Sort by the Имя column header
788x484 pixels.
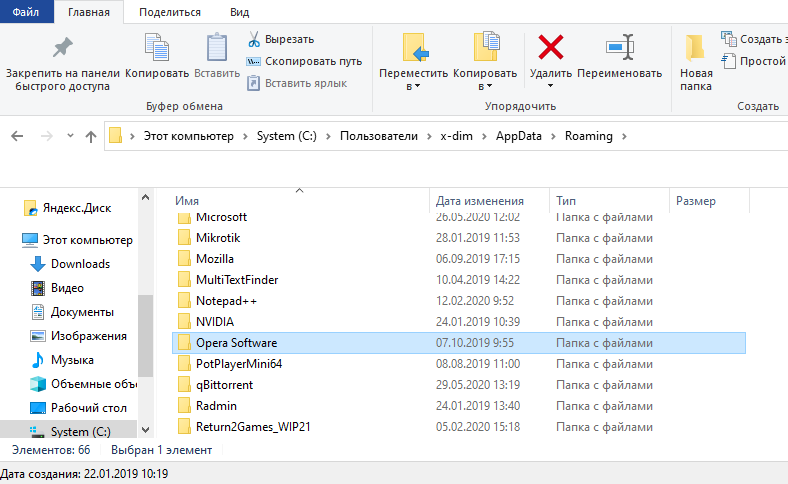(x=300, y=201)
